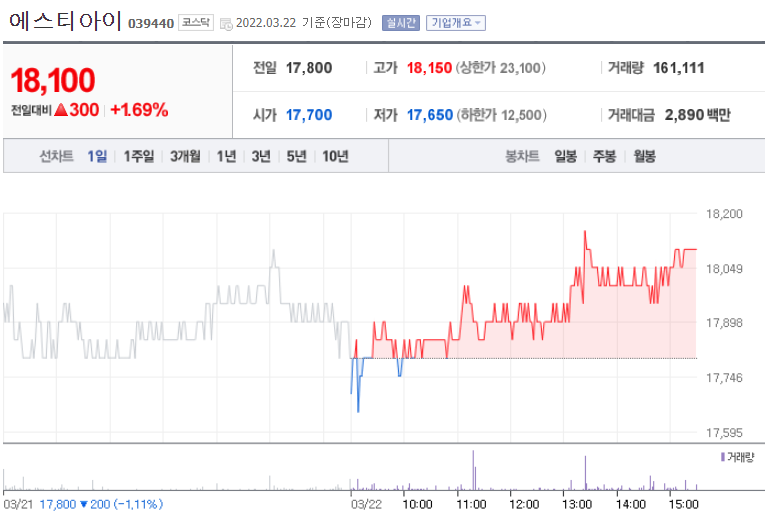This screenshot has height=520, width=765.
Task: Show the 일봉 daily candle chart
Action: coord(565,156)
